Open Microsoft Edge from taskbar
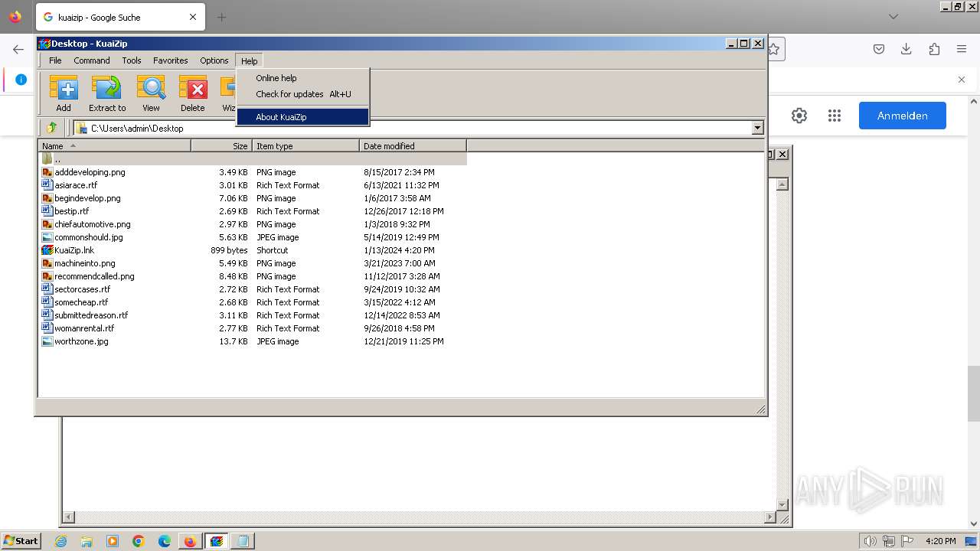The image size is (980, 551). (x=165, y=541)
